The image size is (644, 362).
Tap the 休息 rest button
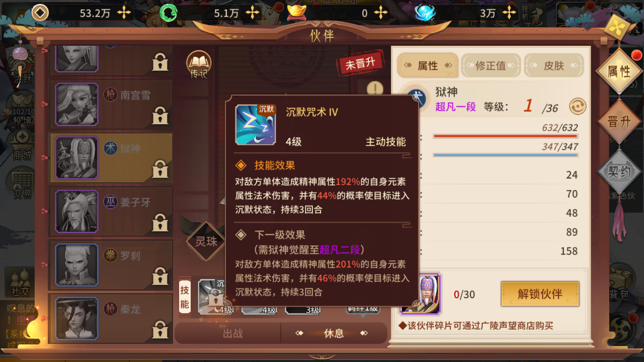334,333
